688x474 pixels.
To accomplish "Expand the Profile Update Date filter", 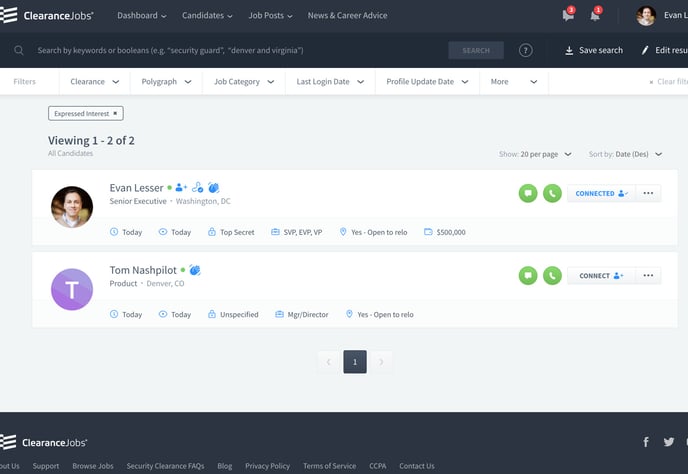I will [x=427, y=82].
